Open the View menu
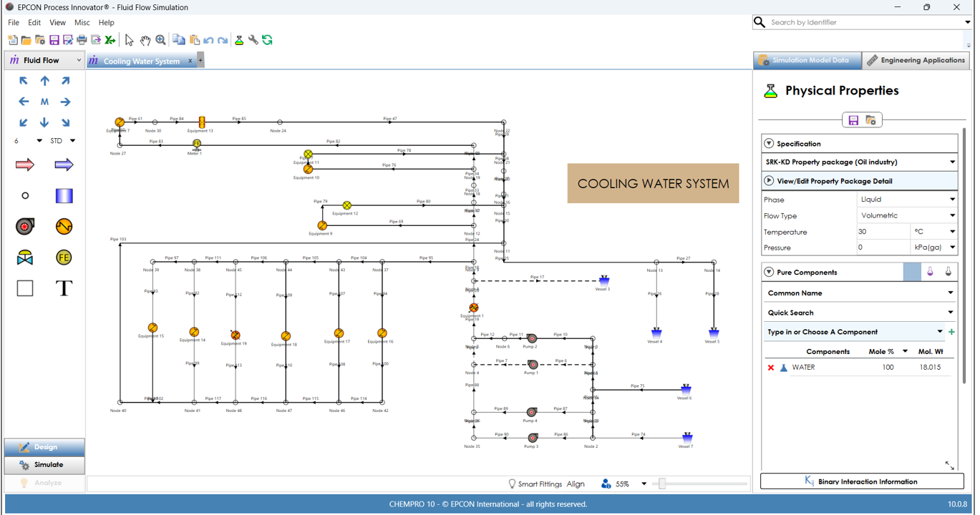 (x=57, y=23)
